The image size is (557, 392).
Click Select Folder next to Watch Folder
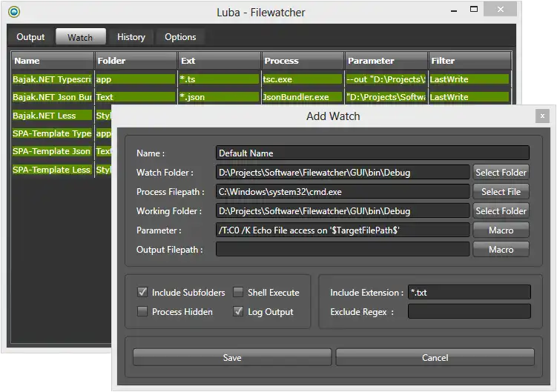coord(501,172)
